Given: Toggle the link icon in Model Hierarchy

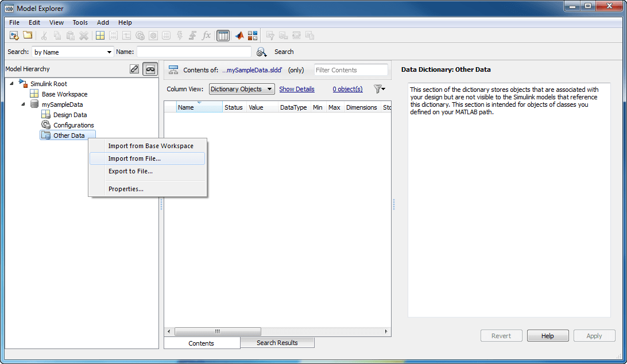Looking at the screenshot, I should 134,69.
